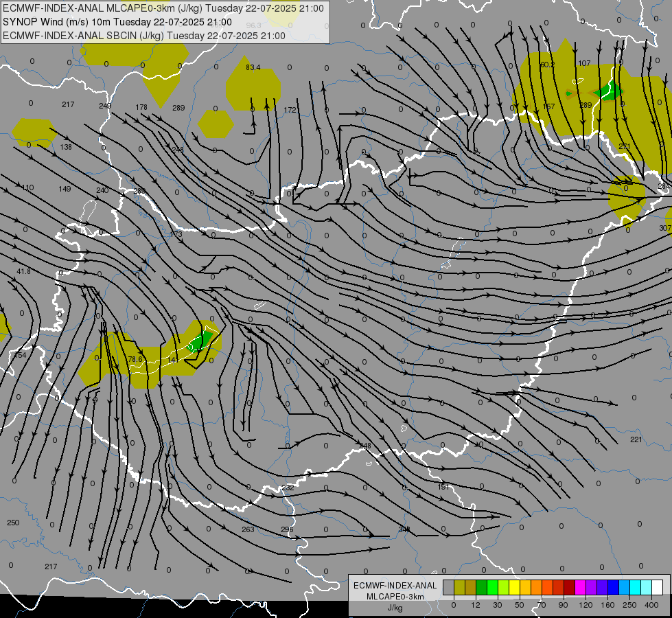672x618 pixels.
Task: Pick the pure yellow legend swatch
Action: (514, 587)
